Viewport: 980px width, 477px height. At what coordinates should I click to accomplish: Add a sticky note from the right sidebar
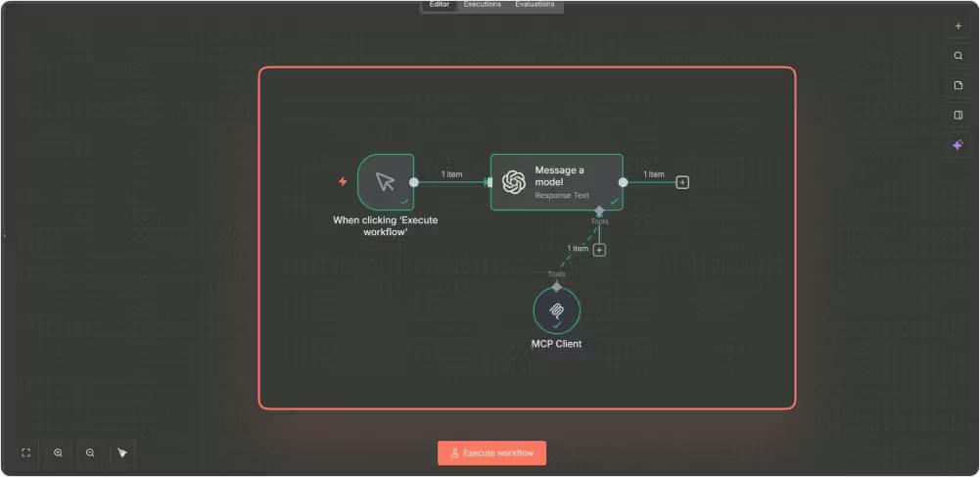click(x=957, y=85)
